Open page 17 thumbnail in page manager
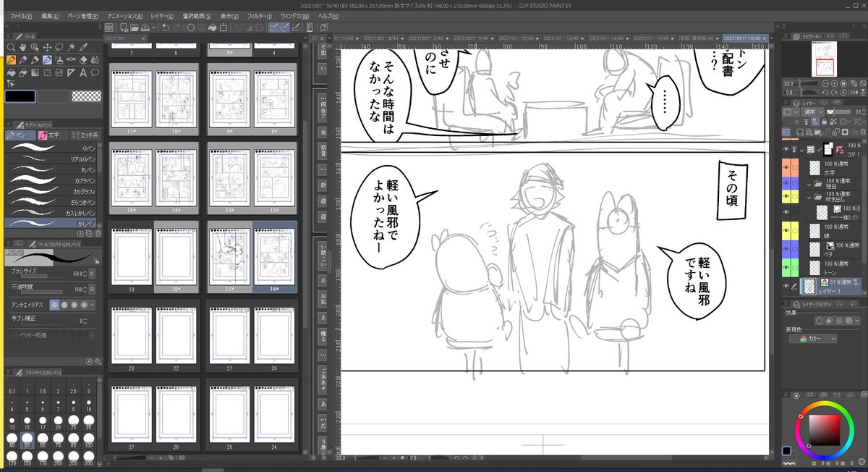This screenshot has height=472, width=868. (x=230, y=256)
